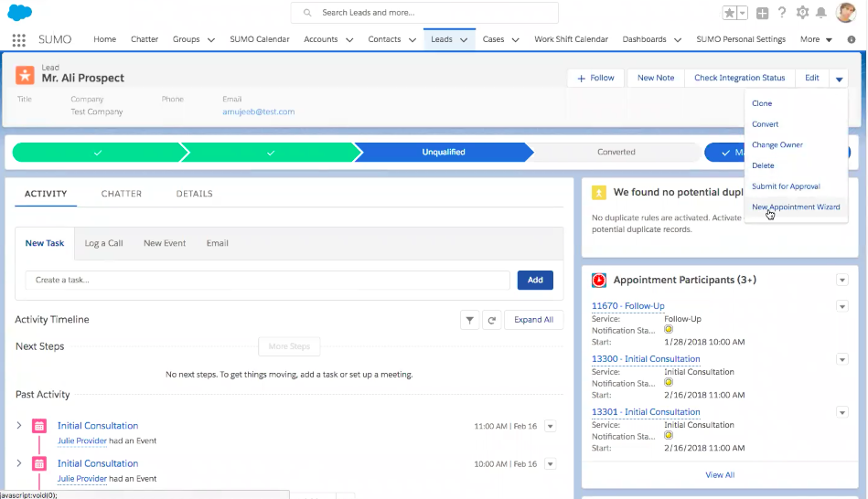Click into Search Leads and more field
This screenshot has height=499, width=868.
(424, 13)
